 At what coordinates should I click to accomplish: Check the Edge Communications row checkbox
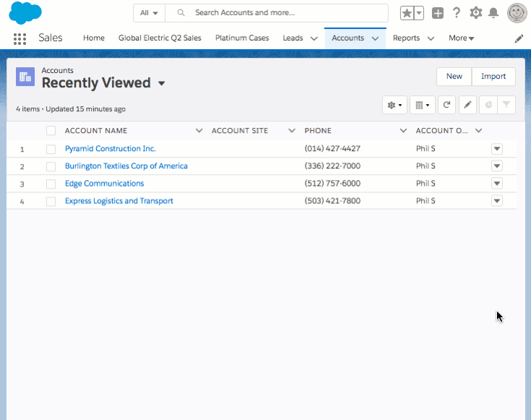point(51,184)
